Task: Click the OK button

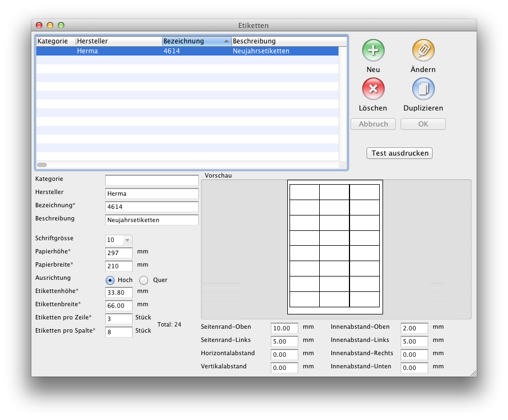Action: pos(423,124)
